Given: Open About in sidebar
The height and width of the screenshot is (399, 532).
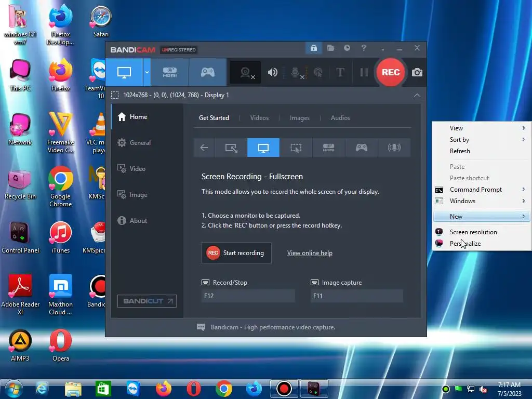Looking at the screenshot, I should click(x=147, y=220).
